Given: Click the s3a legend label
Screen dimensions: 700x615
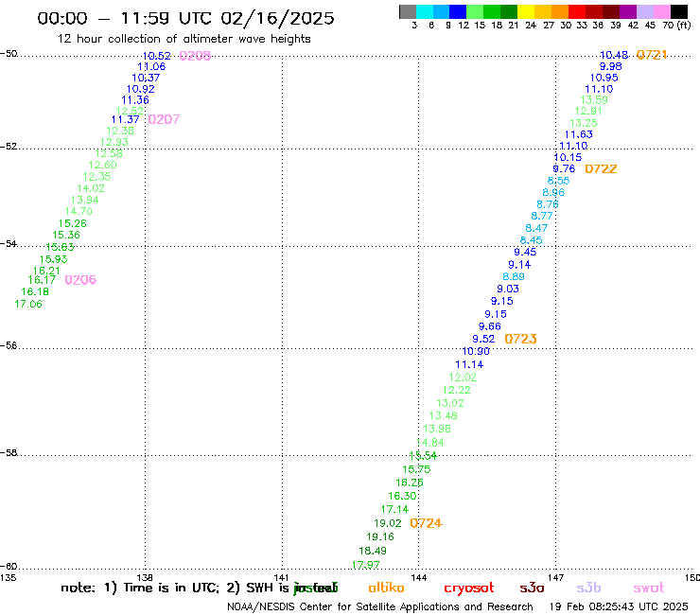Looking at the screenshot, I should coord(532,588).
